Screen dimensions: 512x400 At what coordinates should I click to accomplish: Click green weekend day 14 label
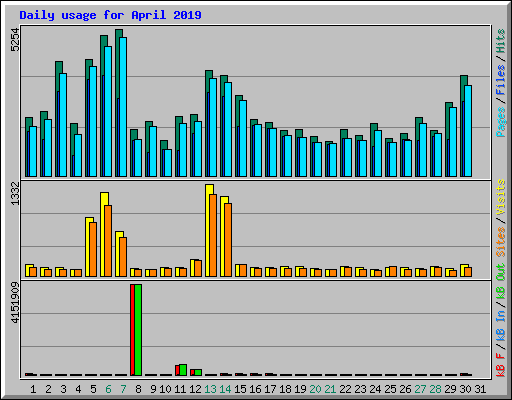[225, 389]
